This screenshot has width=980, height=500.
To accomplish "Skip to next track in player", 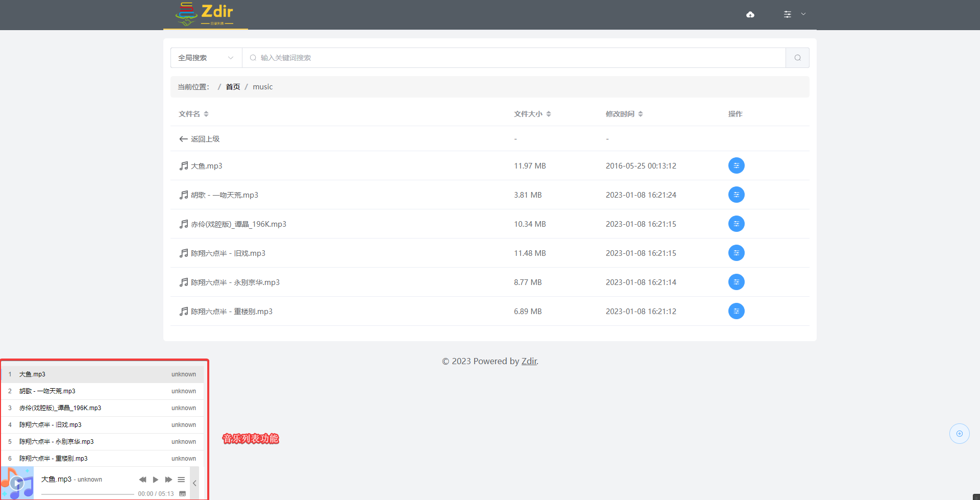I will click(x=168, y=480).
